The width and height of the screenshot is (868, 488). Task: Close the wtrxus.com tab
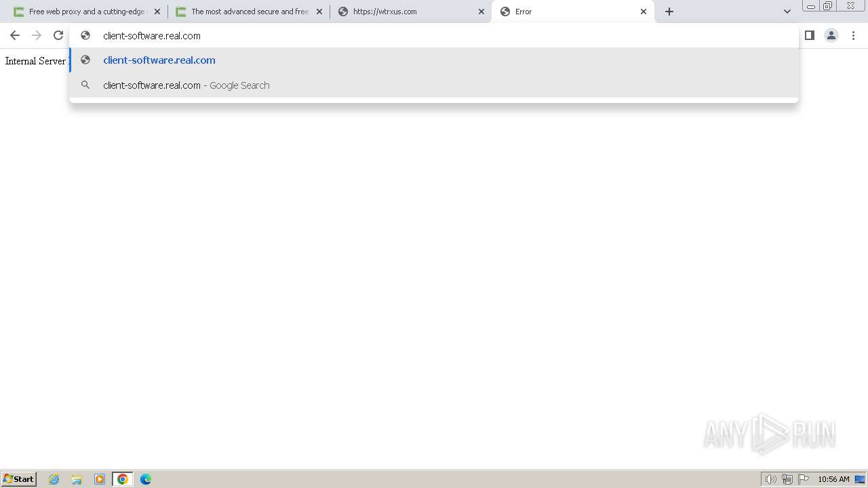481,12
